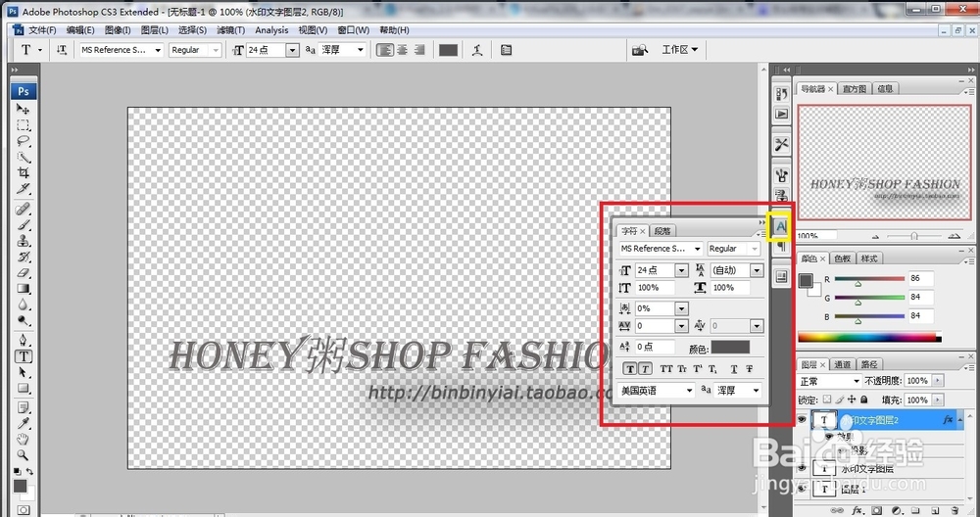Open the 图层(L) menu
This screenshot has height=517, width=980.
(x=155, y=30)
